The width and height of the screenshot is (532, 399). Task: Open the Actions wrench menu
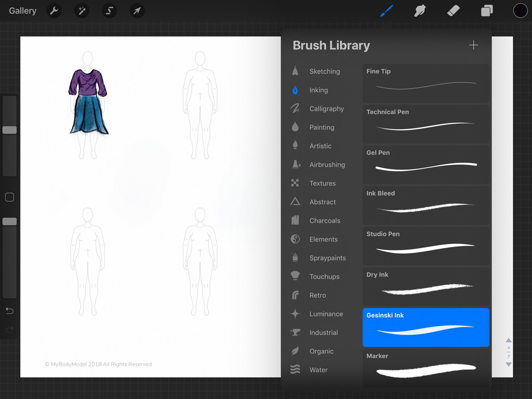(54, 10)
